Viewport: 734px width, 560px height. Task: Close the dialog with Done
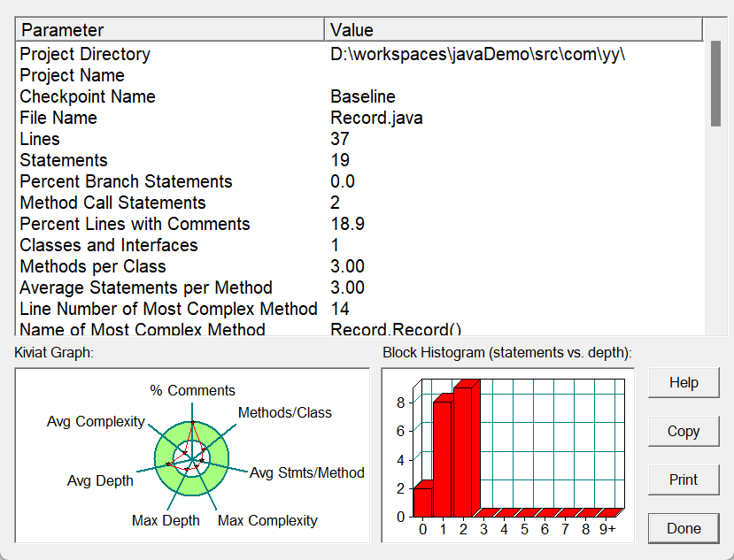pyautogui.click(x=684, y=529)
